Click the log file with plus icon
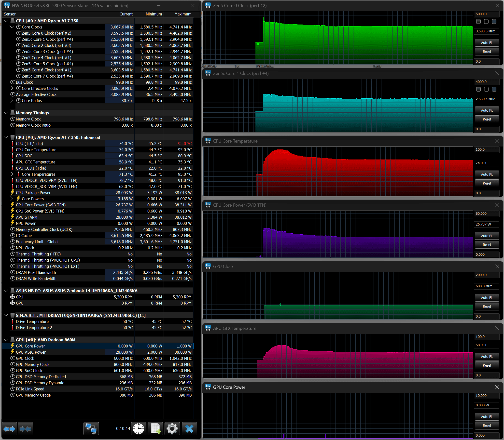This screenshot has height=440, width=504. point(155,429)
